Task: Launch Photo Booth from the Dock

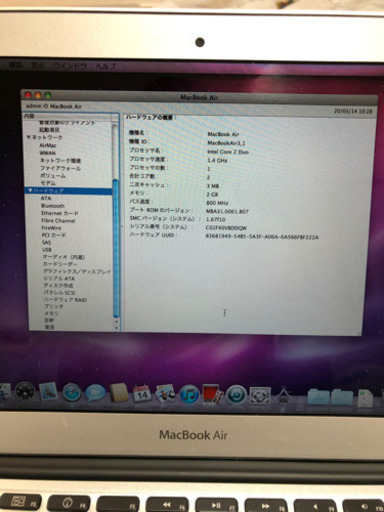Action: click(x=212, y=395)
